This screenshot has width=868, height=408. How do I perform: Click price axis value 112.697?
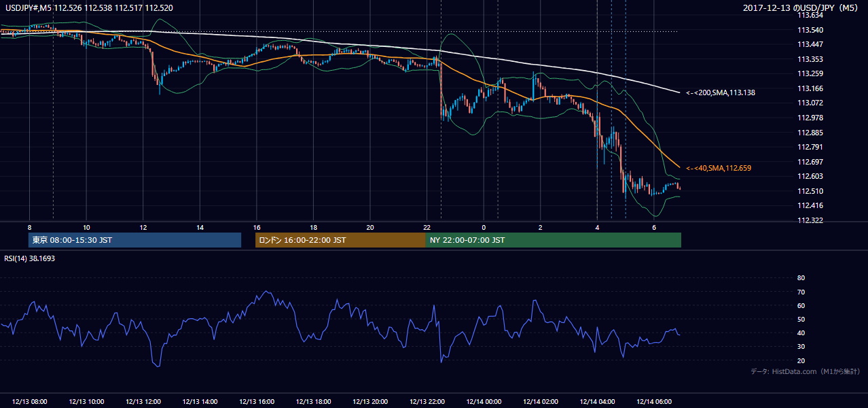click(x=809, y=162)
